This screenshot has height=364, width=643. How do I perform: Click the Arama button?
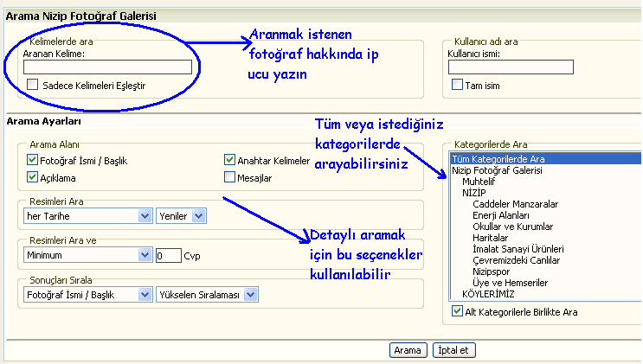408,350
